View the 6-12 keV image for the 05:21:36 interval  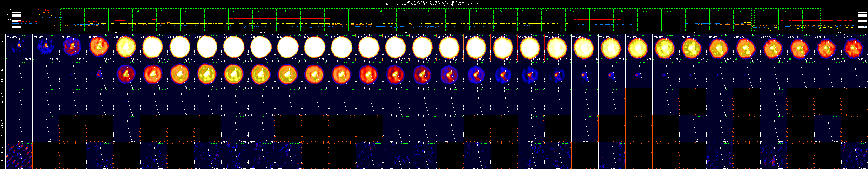(342, 74)
